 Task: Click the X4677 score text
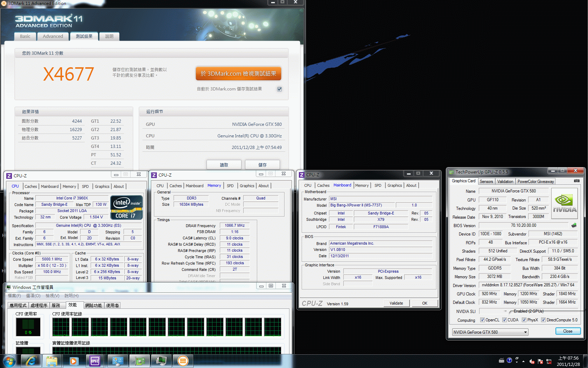pos(69,74)
